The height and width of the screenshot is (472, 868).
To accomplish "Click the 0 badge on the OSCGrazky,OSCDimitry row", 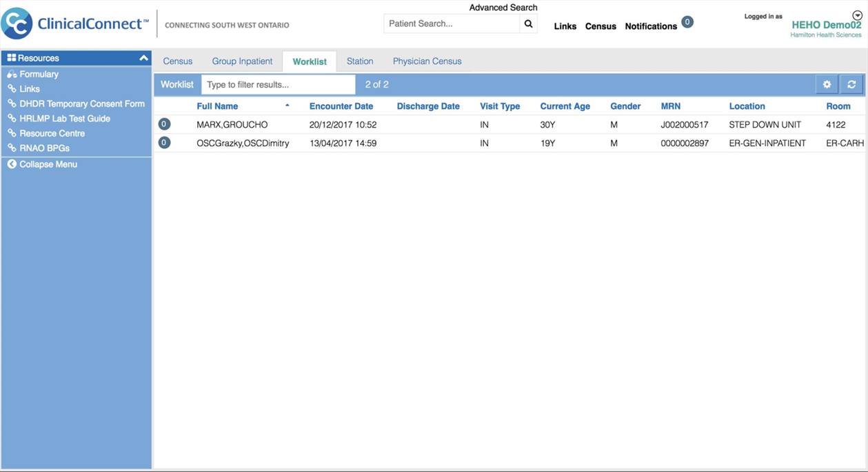I will coord(164,143).
